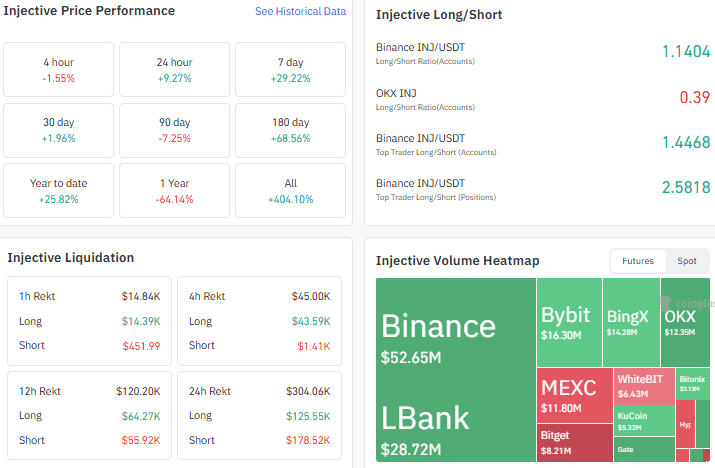Switch heatmap to Spot tab

[x=686, y=261]
